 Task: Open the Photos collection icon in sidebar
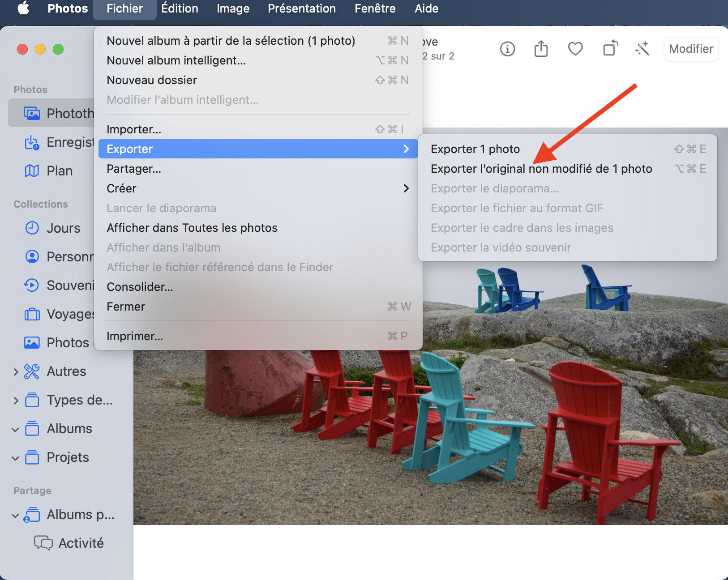[32, 343]
